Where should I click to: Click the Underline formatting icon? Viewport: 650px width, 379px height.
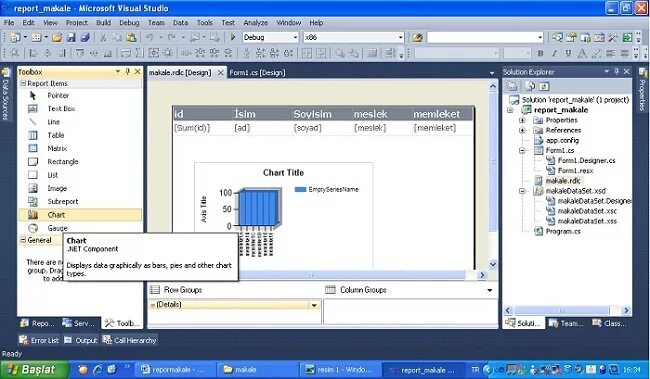point(568,53)
